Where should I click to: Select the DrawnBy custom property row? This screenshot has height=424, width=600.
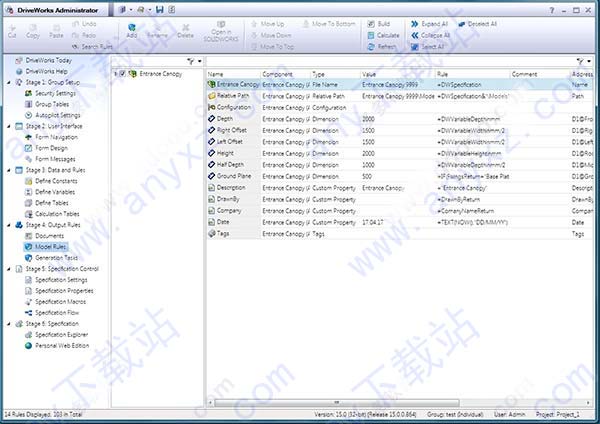[x=399, y=199]
